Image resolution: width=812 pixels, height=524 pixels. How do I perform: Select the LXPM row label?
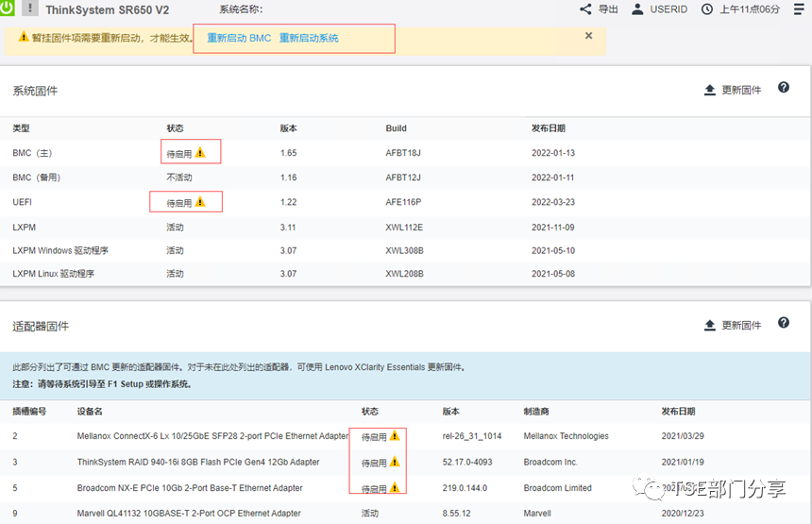25,228
